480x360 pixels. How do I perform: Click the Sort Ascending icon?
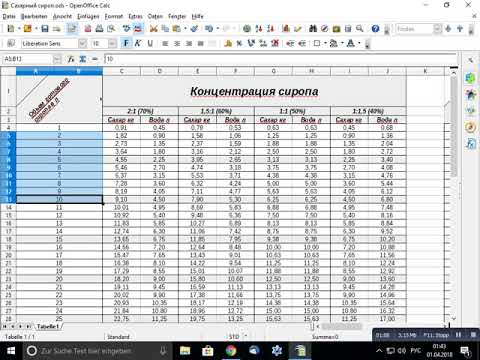click(x=259, y=29)
